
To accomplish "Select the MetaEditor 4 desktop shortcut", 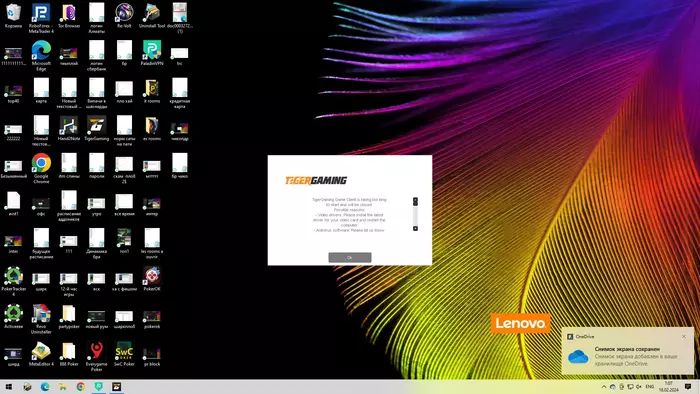I will (x=41, y=354).
